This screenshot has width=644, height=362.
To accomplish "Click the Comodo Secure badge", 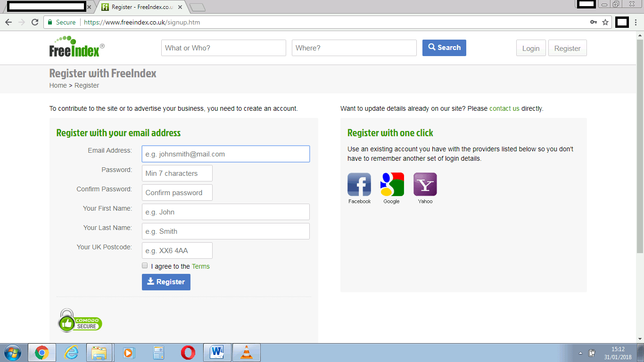I will [x=79, y=321].
